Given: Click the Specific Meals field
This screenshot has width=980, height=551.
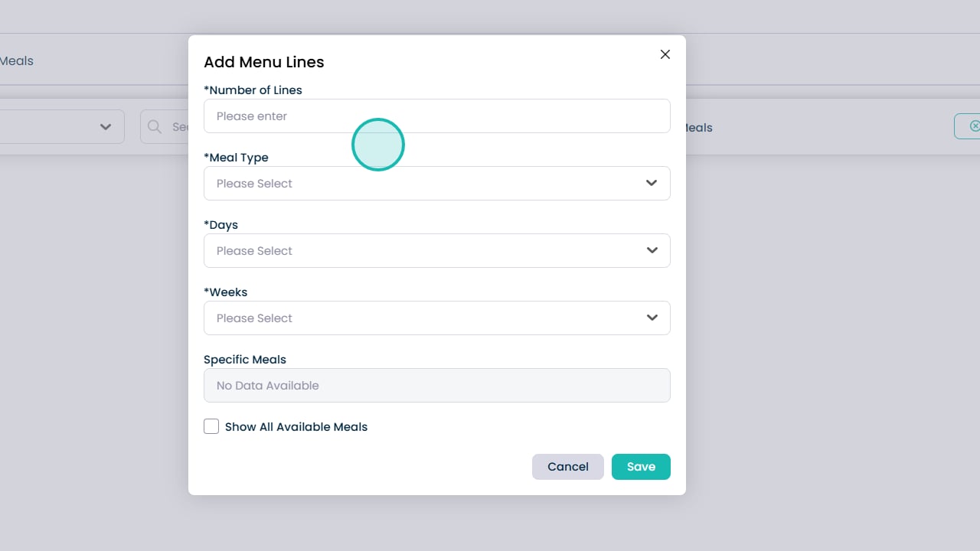Looking at the screenshot, I should click(x=436, y=386).
